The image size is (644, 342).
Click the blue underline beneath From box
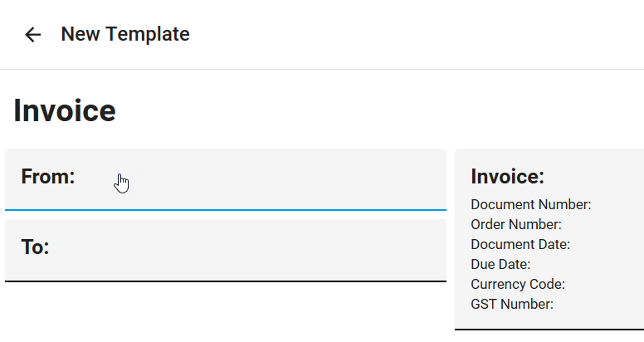point(226,210)
